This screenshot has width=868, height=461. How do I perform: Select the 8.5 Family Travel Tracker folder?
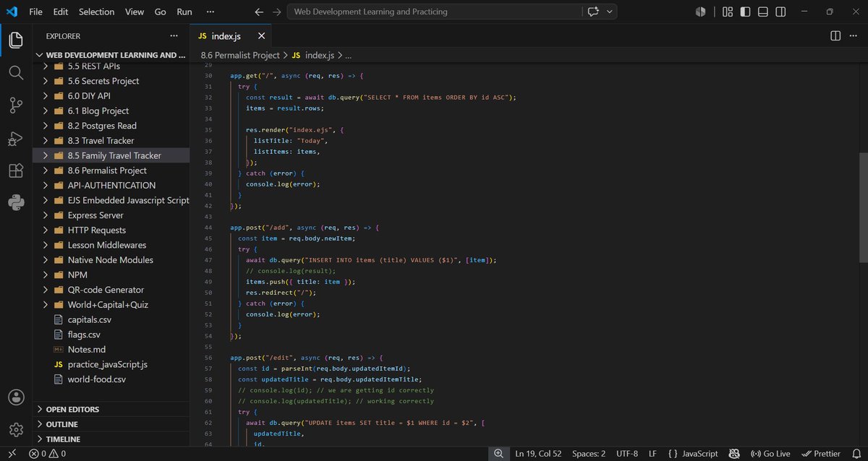pyautogui.click(x=111, y=155)
